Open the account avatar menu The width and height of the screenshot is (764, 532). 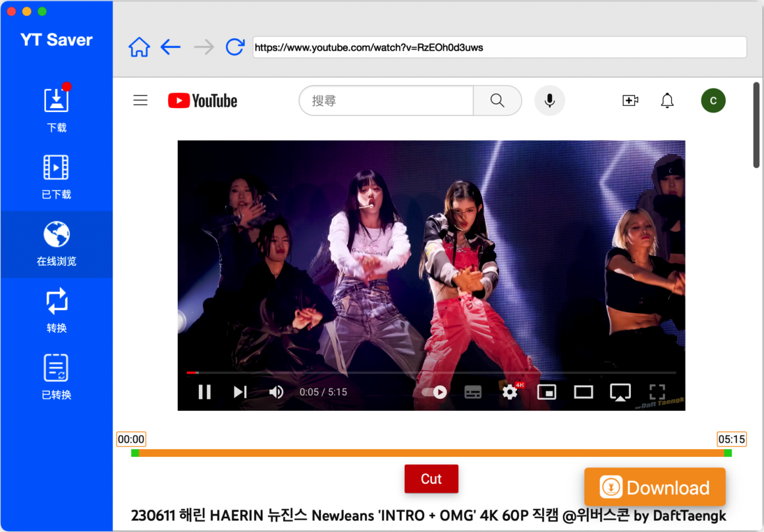click(x=713, y=100)
